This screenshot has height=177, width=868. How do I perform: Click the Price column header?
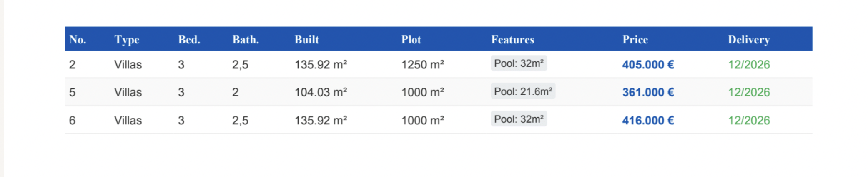click(x=635, y=40)
